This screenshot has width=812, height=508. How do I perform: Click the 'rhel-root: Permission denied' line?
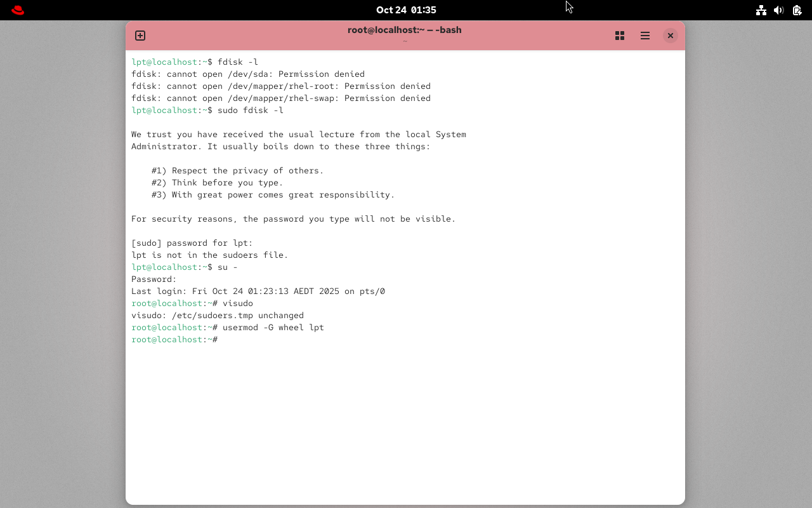click(x=281, y=86)
